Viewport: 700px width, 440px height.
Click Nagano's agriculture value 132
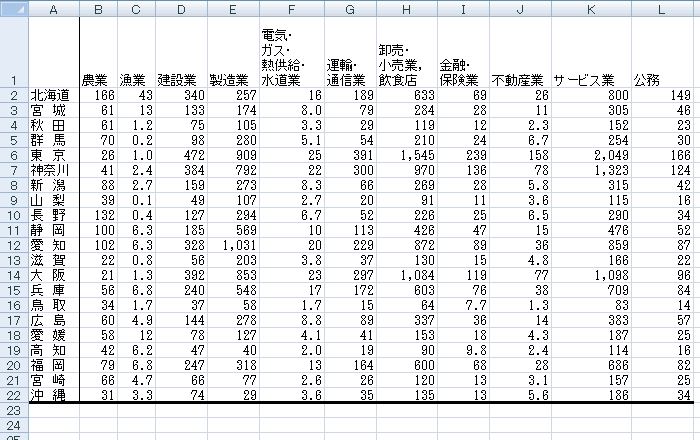99,216
